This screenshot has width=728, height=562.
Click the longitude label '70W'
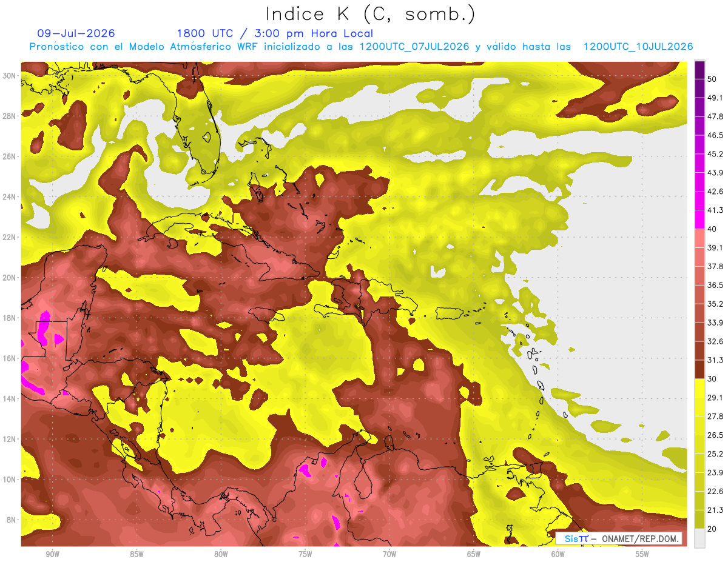(x=389, y=555)
